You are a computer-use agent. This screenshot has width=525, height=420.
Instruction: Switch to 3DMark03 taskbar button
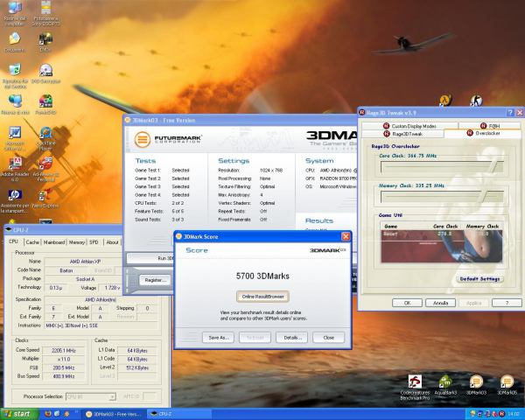coord(115,414)
